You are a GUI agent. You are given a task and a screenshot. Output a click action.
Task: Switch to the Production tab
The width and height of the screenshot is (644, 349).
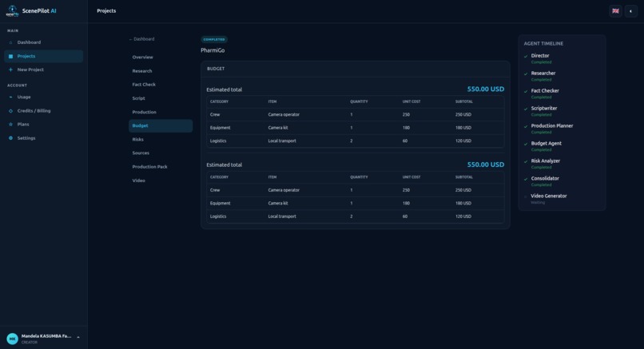pyautogui.click(x=161, y=112)
